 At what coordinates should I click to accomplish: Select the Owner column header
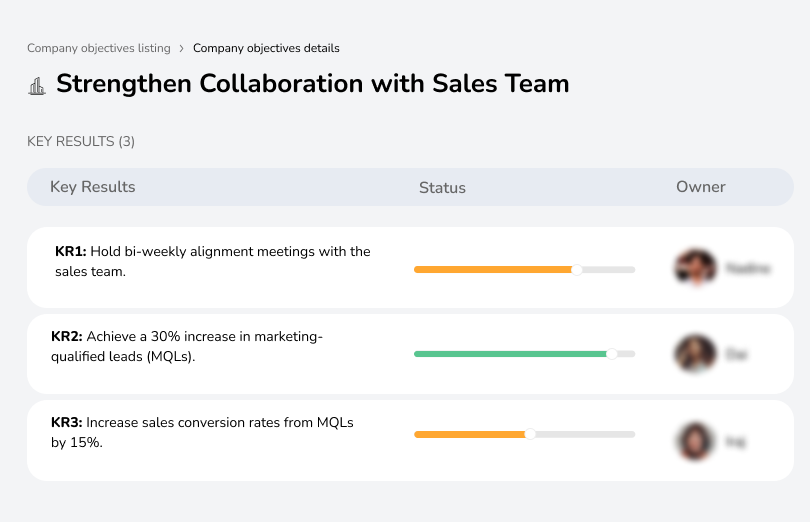(700, 187)
